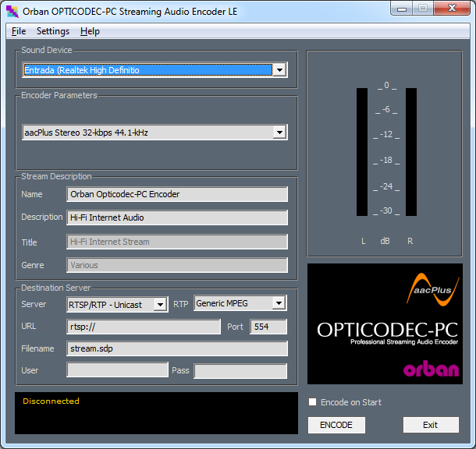Minimize the Orban encoder window

click(x=402, y=9)
